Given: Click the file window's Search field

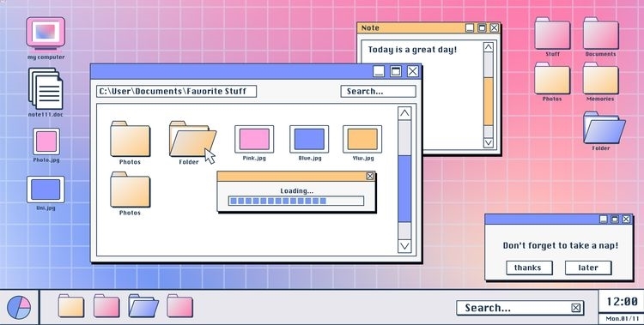Looking at the screenshot, I should coord(379,92).
